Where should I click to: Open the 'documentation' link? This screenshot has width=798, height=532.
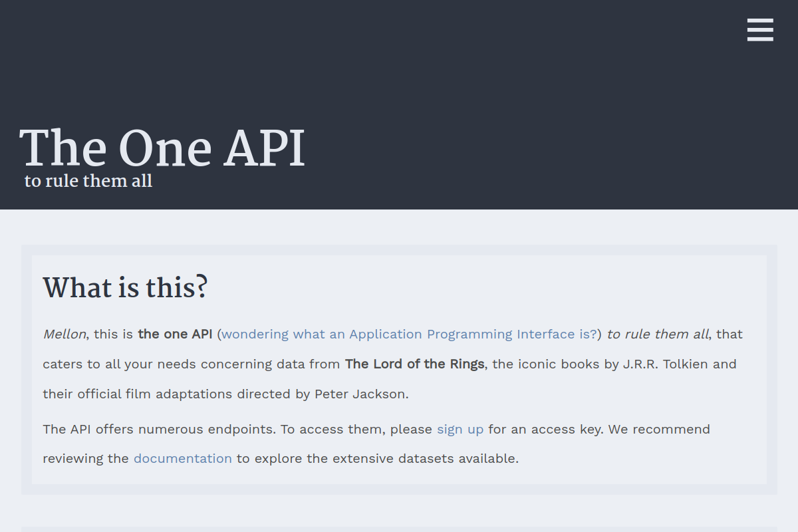[x=183, y=458]
